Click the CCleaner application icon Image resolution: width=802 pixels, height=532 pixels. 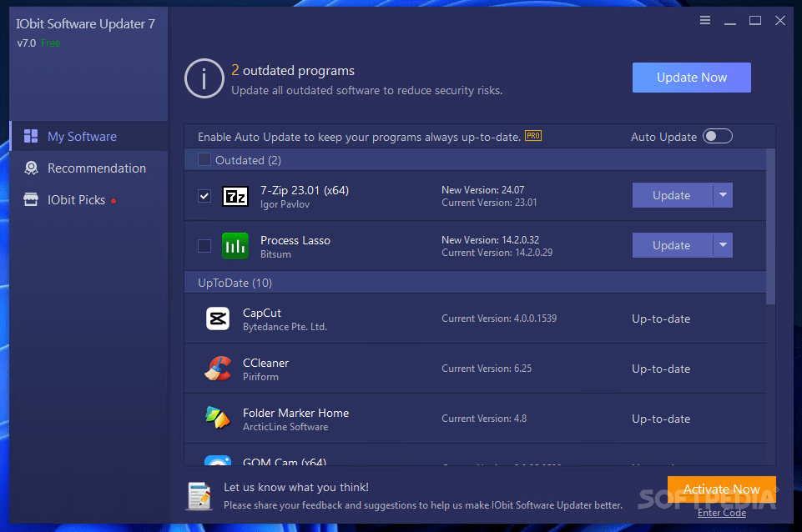(x=218, y=369)
